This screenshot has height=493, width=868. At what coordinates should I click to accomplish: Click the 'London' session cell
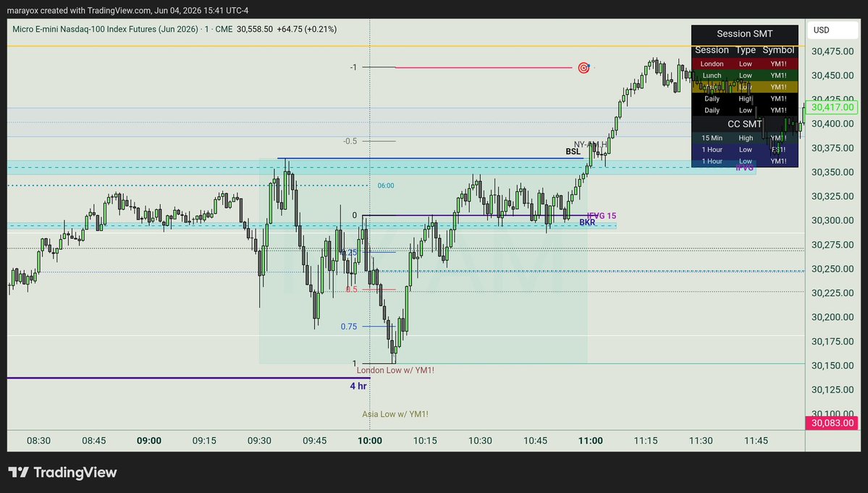[x=712, y=64]
